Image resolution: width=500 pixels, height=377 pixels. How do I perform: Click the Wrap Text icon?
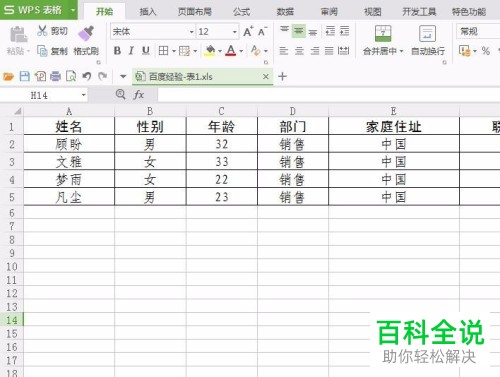tap(427, 33)
